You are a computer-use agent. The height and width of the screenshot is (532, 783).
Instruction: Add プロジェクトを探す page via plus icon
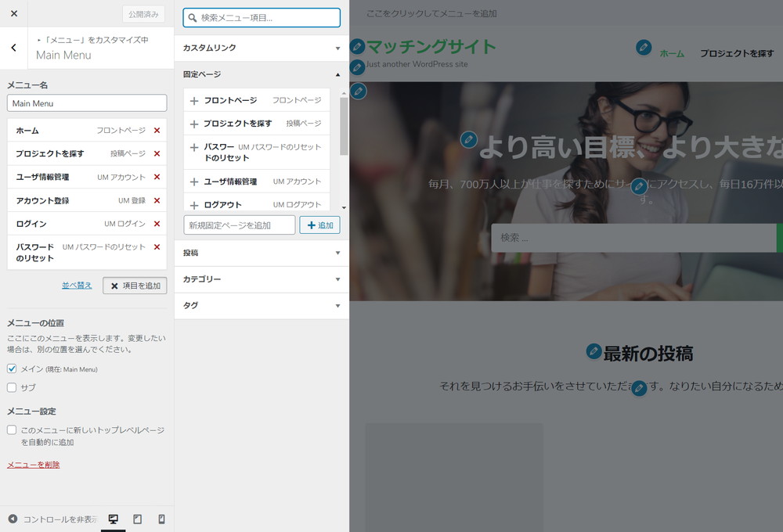(x=194, y=124)
